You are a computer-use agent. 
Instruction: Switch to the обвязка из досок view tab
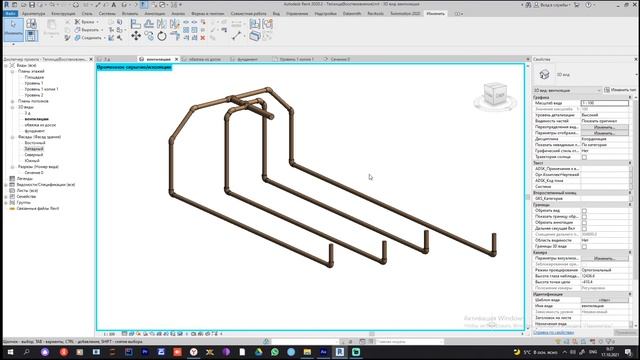(x=204, y=59)
